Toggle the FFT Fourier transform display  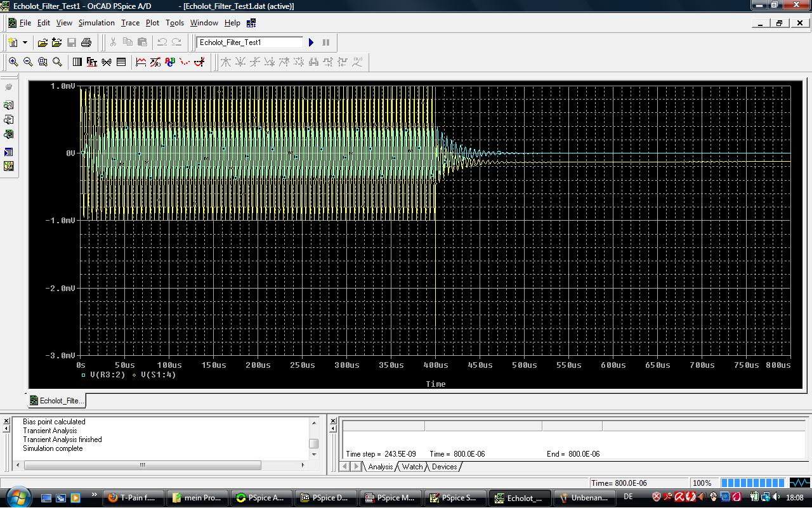pos(92,62)
